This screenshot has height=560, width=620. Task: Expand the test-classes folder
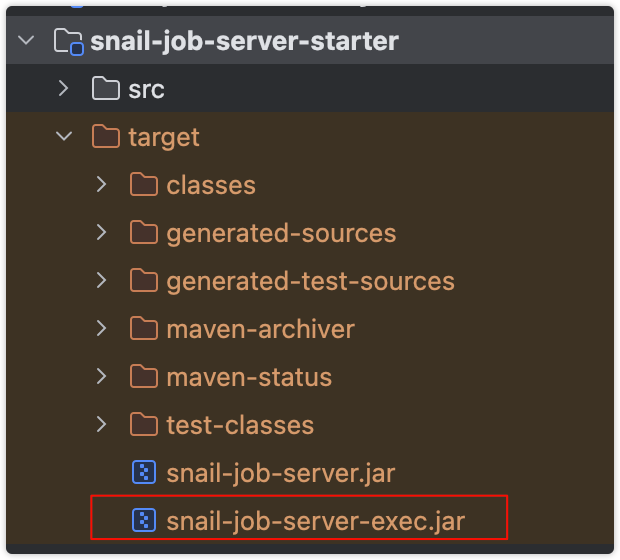pos(101,424)
